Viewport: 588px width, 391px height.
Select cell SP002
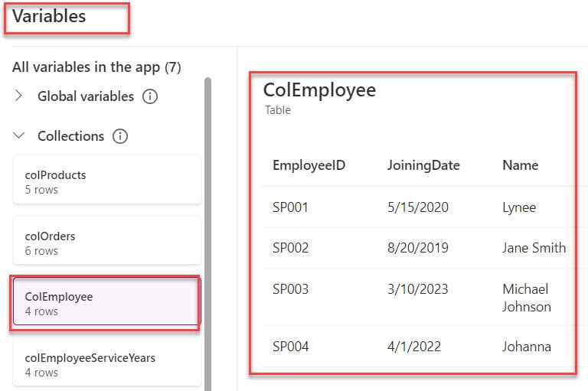(290, 248)
